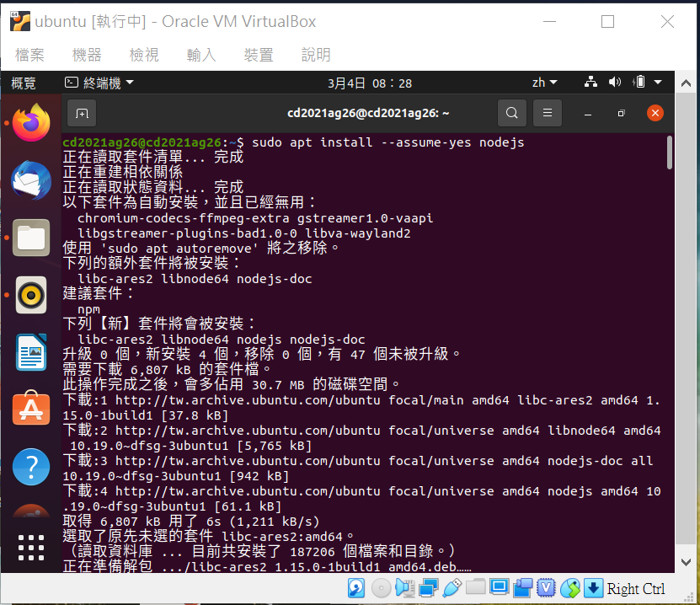Open the 檢視 menu
The height and width of the screenshot is (605, 700).
(x=144, y=55)
